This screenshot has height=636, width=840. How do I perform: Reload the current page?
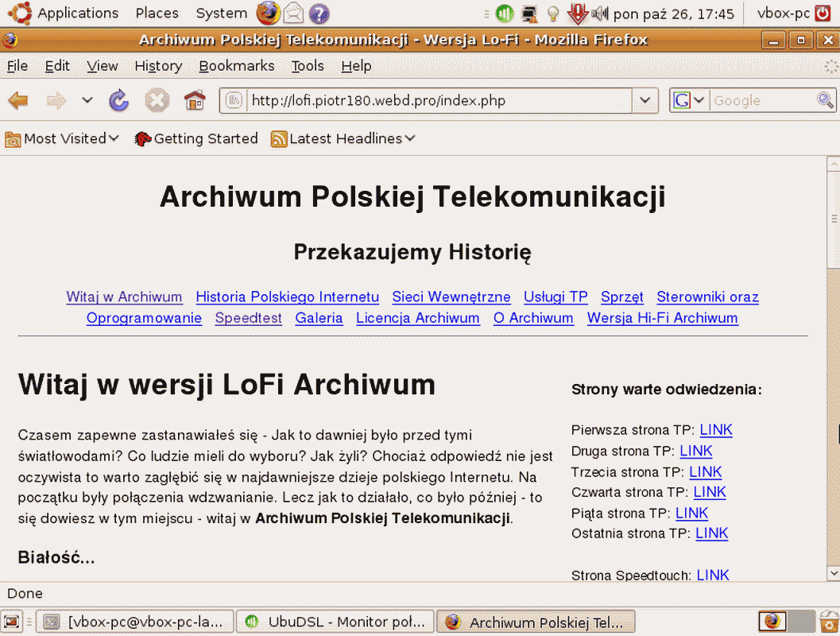119,100
